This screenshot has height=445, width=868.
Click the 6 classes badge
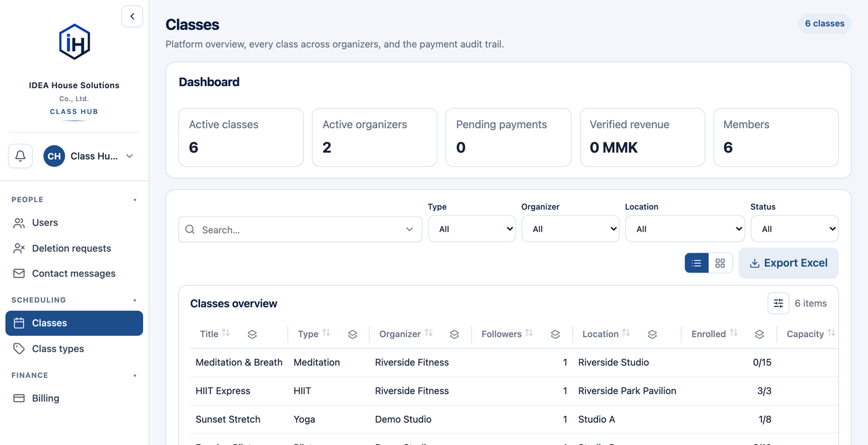tap(825, 23)
